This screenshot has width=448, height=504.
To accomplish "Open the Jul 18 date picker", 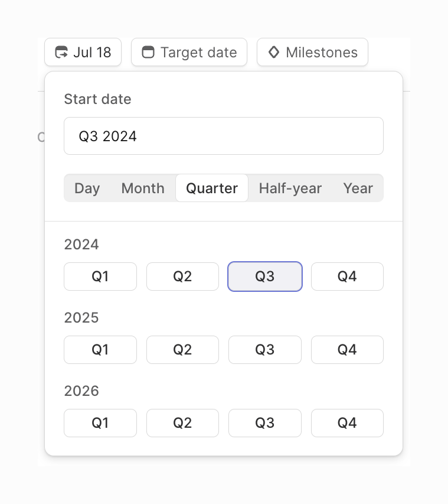I will coord(83,52).
